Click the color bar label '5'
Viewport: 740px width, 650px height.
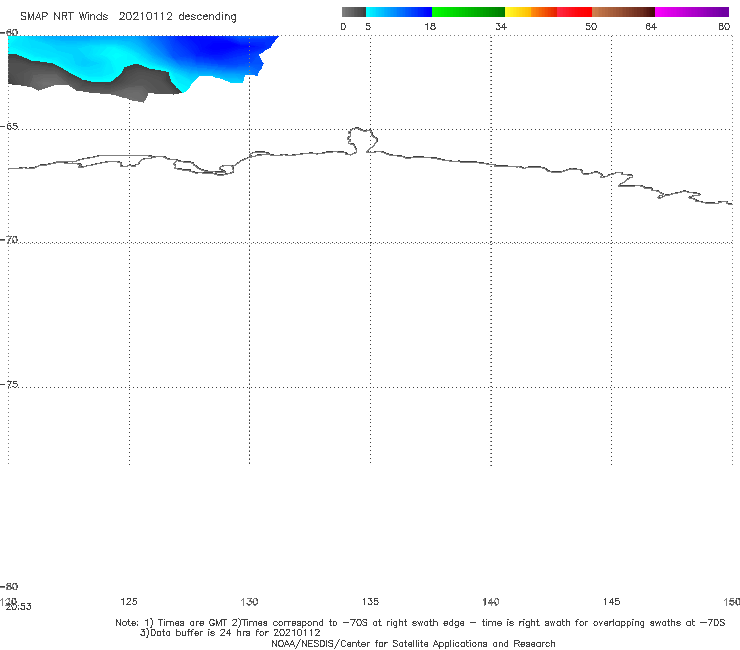click(x=368, y=27)
